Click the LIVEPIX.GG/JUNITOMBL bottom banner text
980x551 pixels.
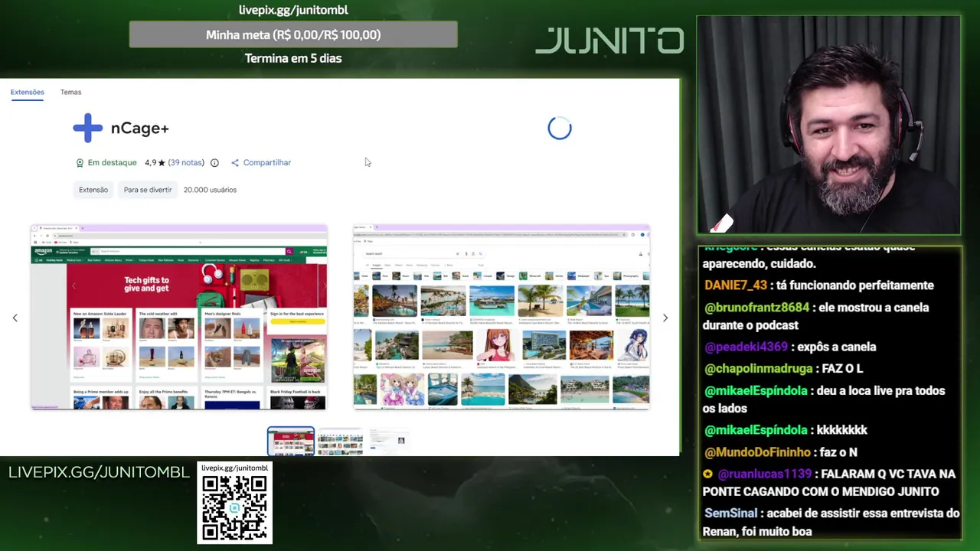[99, 472]
